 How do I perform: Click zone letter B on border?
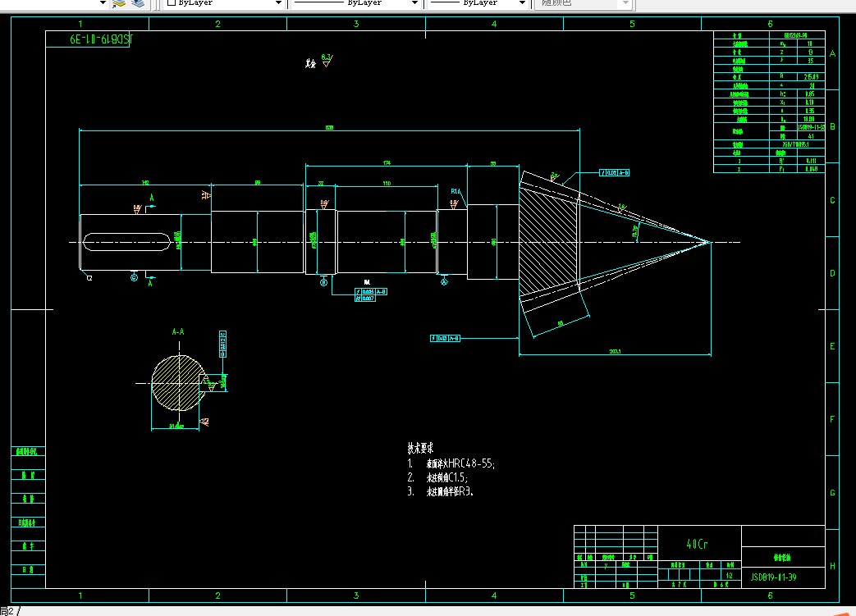click(832, 126)
